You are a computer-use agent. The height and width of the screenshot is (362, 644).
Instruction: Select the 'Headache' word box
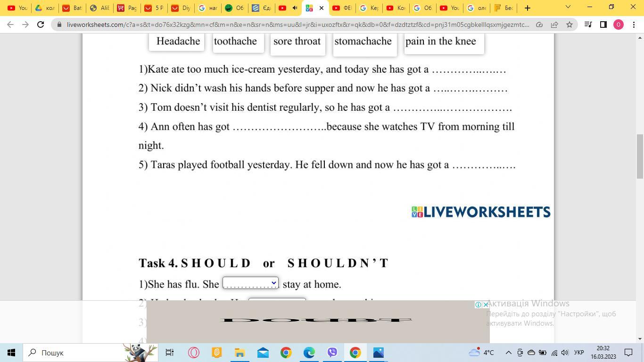pos(177,41)
